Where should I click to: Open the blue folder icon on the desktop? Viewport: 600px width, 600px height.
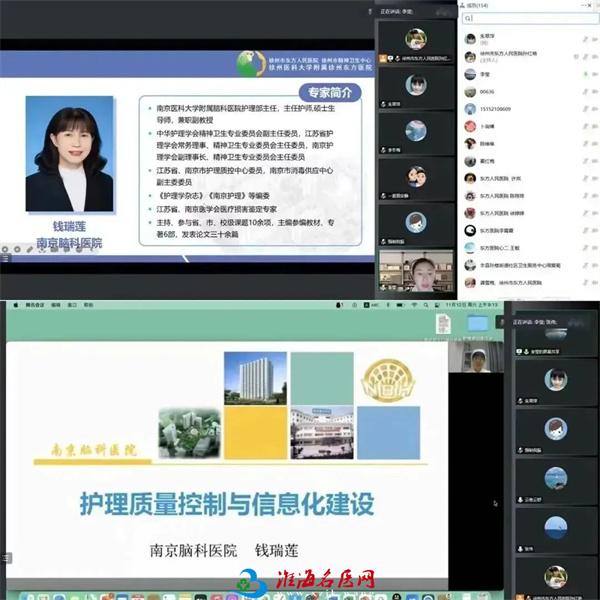tap(477, 324)
